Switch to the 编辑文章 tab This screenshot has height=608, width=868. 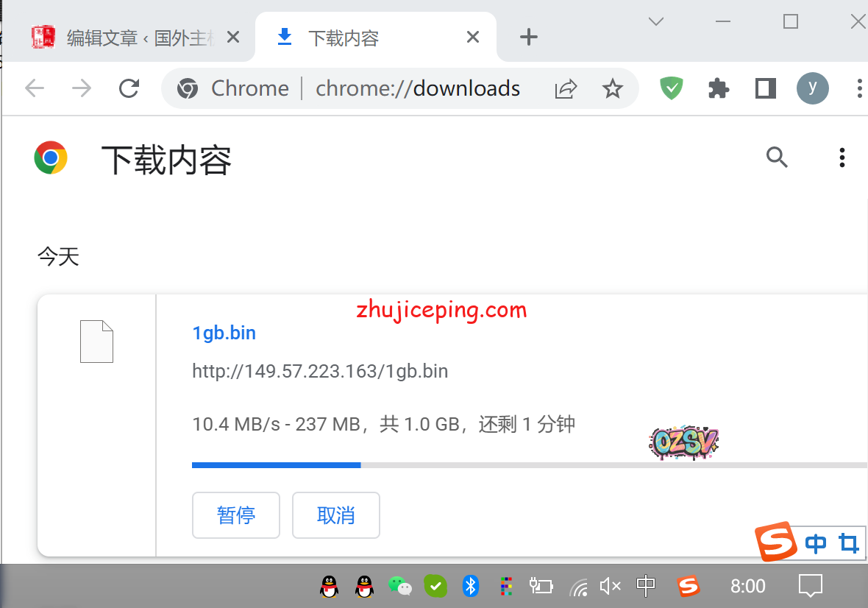(132, 38)
